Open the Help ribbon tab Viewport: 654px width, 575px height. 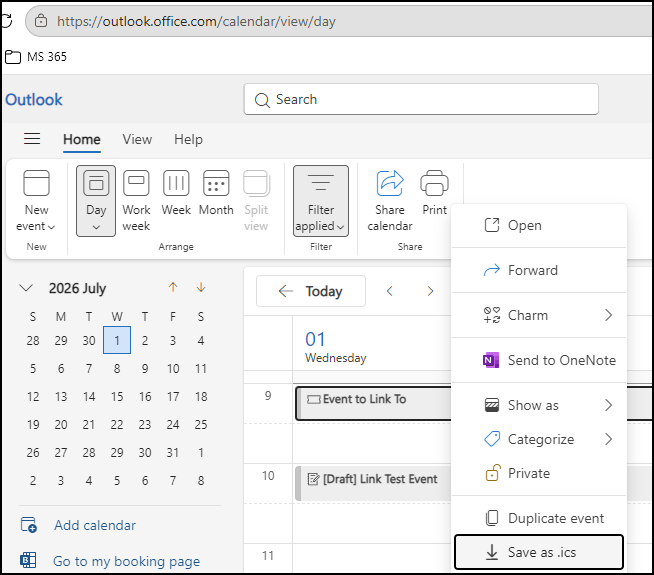(189, 139)
